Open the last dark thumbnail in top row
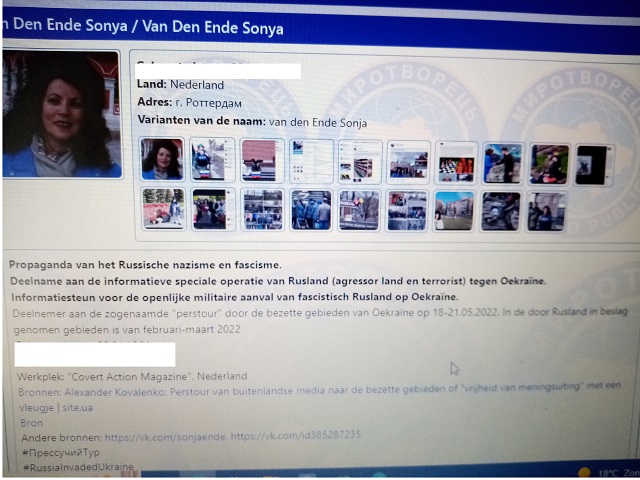This screenshot has width=640, height=480. 596,164
